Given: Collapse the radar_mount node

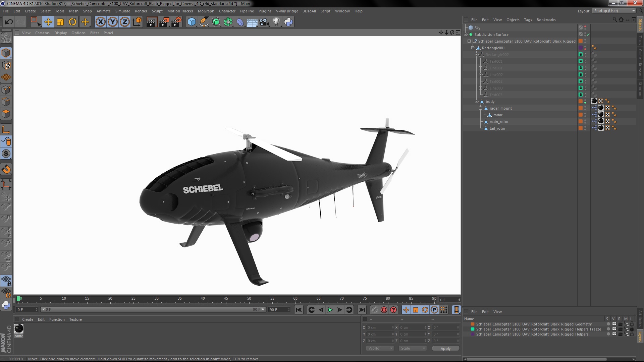Looking at the screenshot, I should click(480, 108).
